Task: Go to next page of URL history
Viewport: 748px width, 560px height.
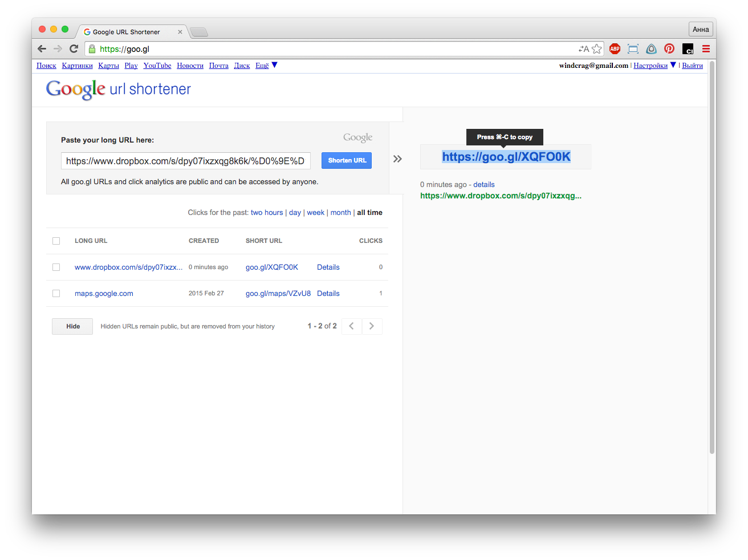Action: [x=372, y=326]
